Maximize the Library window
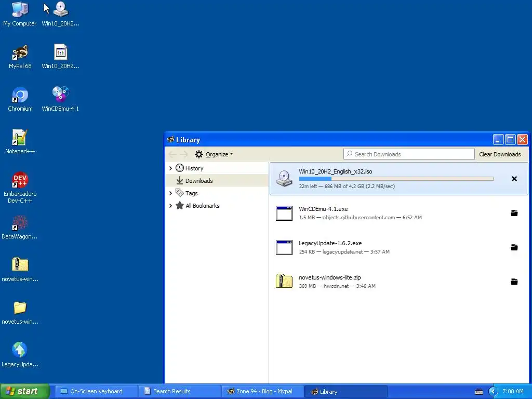This screenshot has height=399, width=532. pos(510,139)
